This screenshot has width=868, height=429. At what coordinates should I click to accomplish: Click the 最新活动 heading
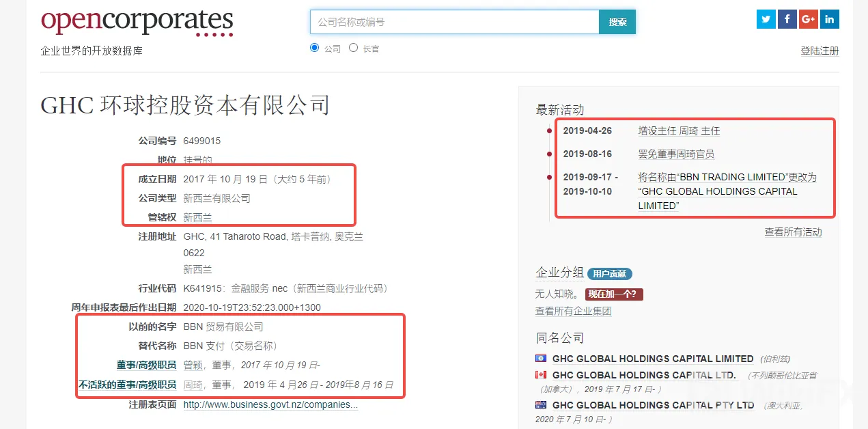[x=560, y=110]
